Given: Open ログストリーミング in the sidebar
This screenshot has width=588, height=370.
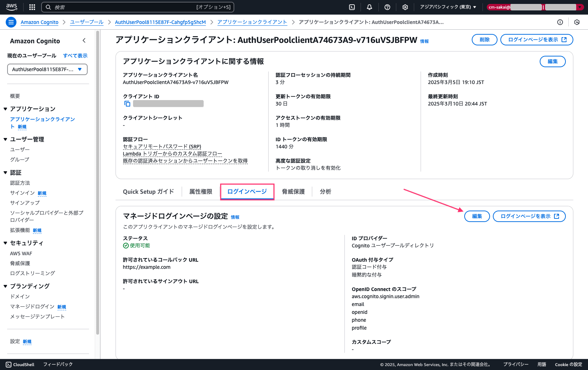Looking at the screenshot, I should coord(33,273).
